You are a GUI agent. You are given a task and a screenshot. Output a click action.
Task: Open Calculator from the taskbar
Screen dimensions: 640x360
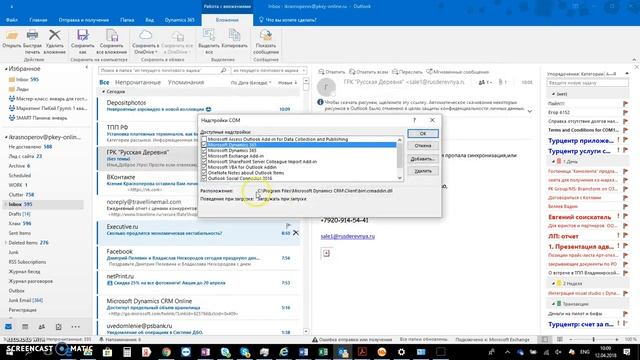click(x=127, y=352)
